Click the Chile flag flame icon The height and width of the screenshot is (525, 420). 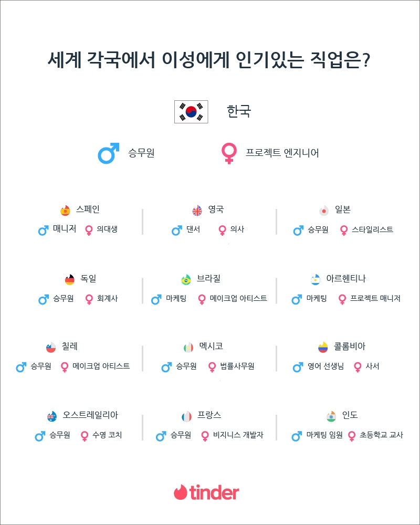click(51, 347)
